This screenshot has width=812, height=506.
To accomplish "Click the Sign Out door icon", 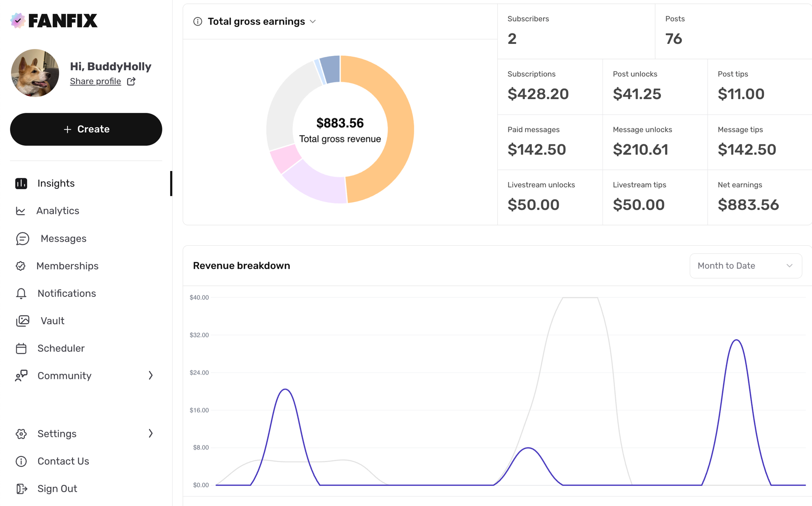I will pyautogui.click(x=22, y=489).
